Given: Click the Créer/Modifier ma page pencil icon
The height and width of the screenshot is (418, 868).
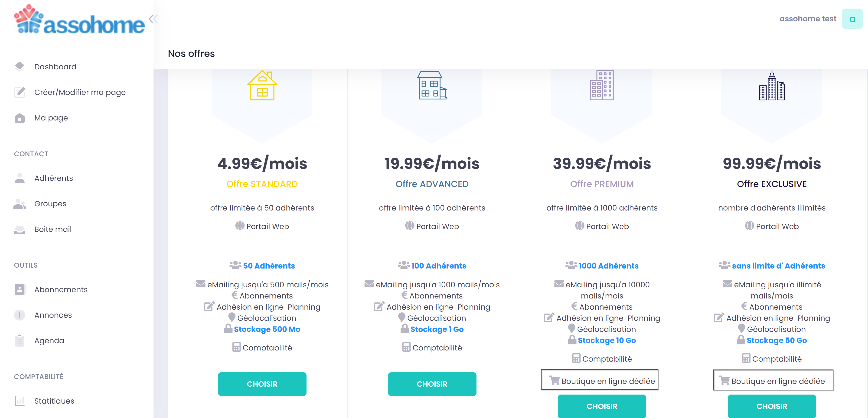Looking at the screenshot, I should coord(20,92).
